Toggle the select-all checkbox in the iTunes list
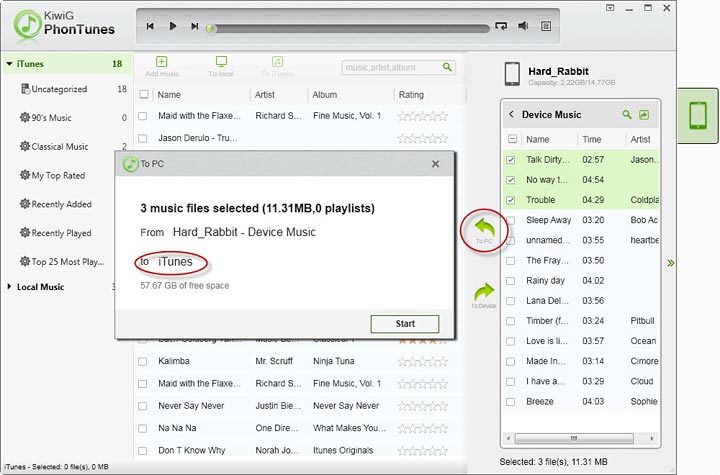Screen dimensions: 720x475 click(x=144, y=95)
